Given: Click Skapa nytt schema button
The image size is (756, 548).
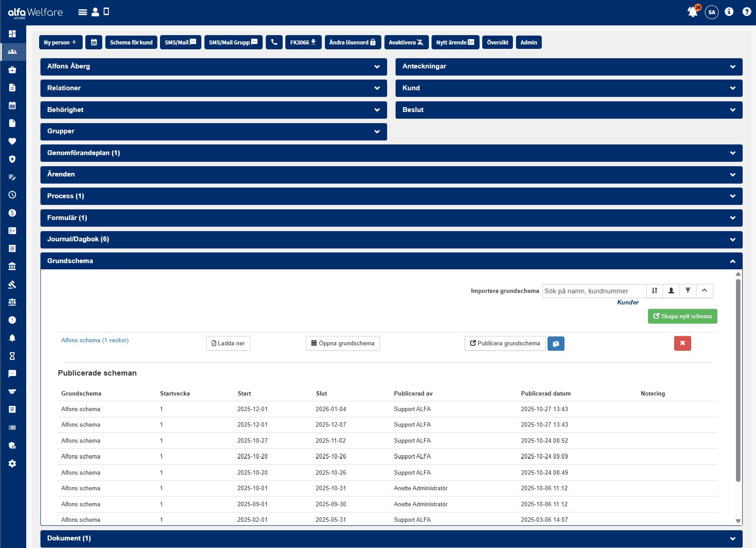Looking at the screenshot, I should click(682, 316).
